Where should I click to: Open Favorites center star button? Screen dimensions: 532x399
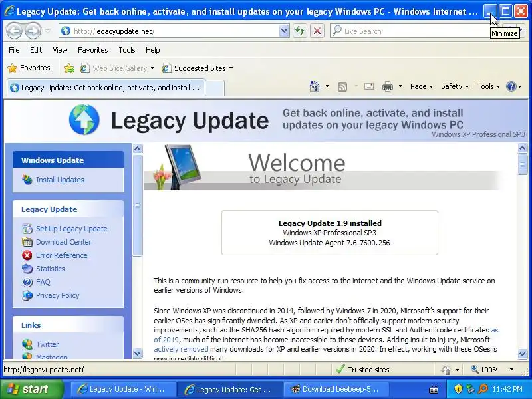pyautogui.click(x=29, y=68)
